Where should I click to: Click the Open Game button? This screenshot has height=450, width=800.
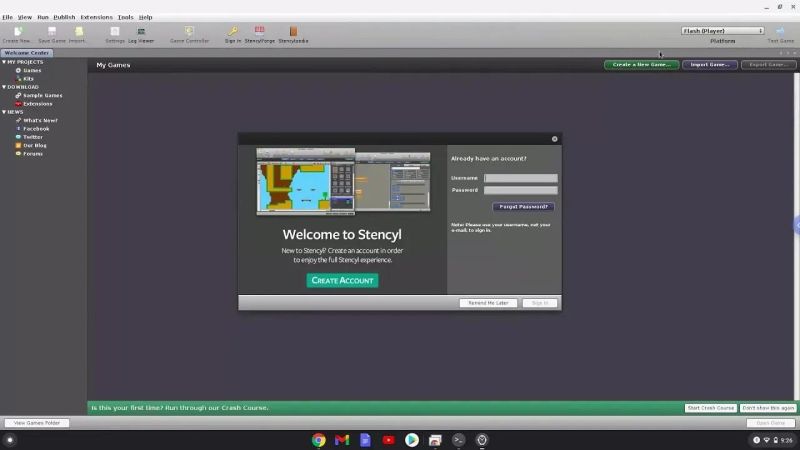770,423
